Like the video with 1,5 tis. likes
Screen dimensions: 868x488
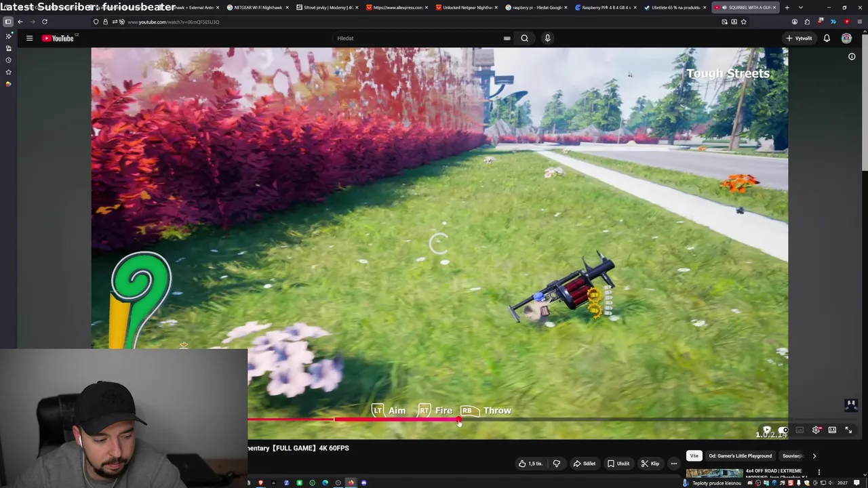[x=530, y=464]
